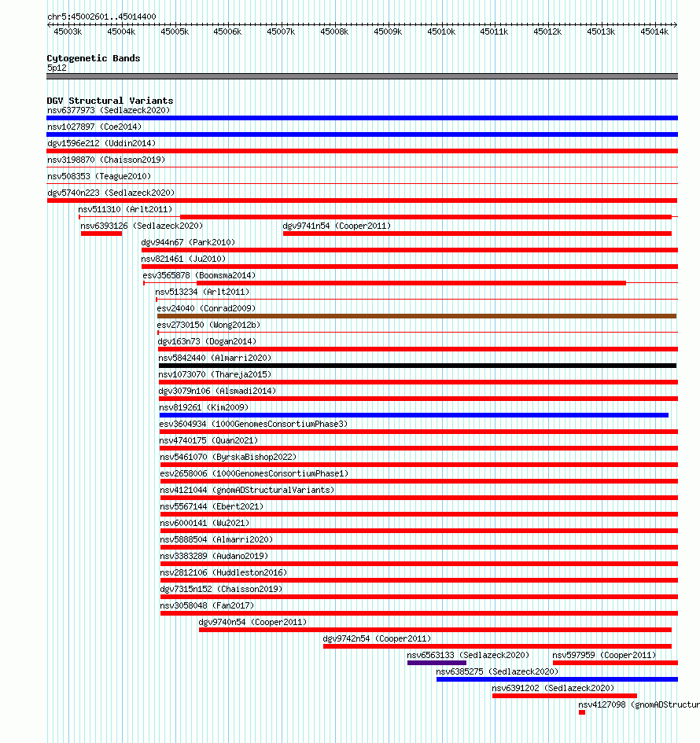This screenshot has height=743, width=700.
Task: Click nsv5461070 (ByrskaBishop2022) label
Action: click(228, 458)
